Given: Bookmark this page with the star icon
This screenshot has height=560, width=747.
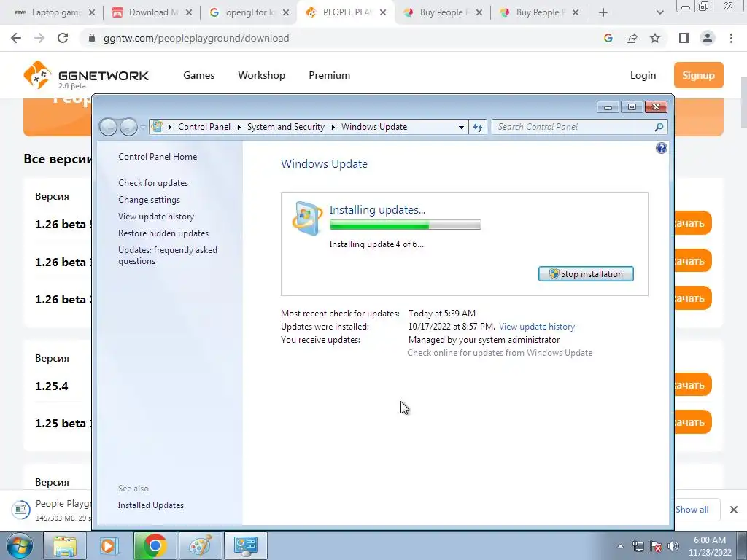Looking at the screenshot, I should point(655,38).
